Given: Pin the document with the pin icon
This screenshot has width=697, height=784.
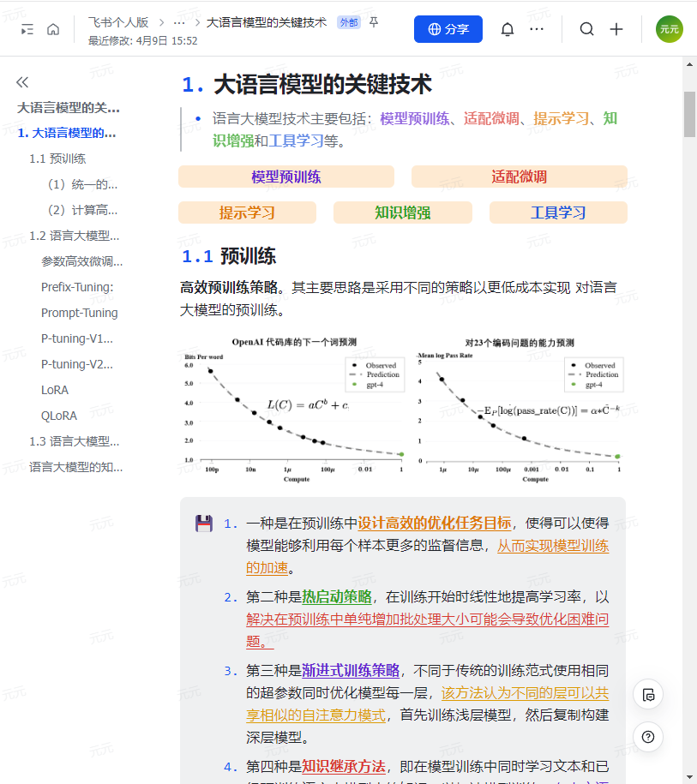Looking at the screenshot, I should click(373, 24).
